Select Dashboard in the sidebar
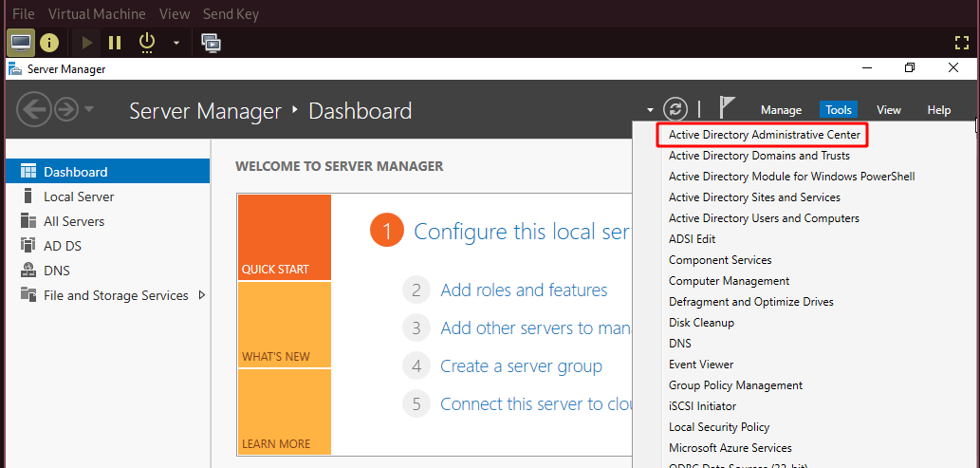Screen dimensions: 980x468 (x=107, y=172)
